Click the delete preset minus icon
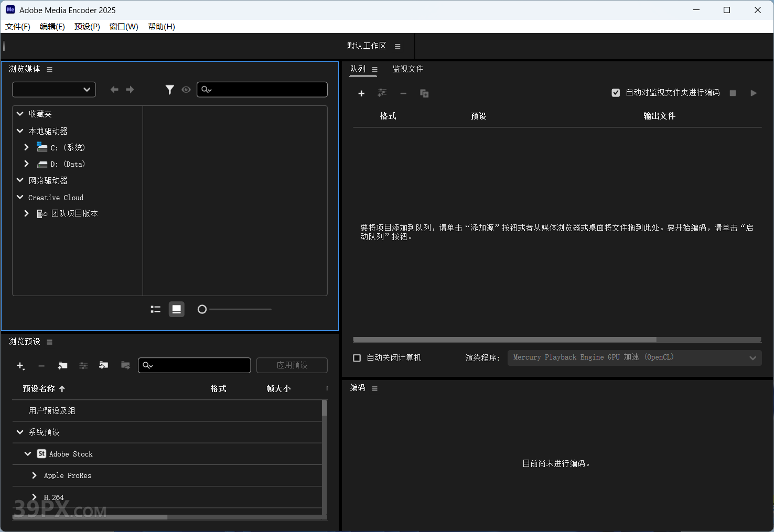The height and width of the screenshot is (532, 774). click(x=41, y=366)
